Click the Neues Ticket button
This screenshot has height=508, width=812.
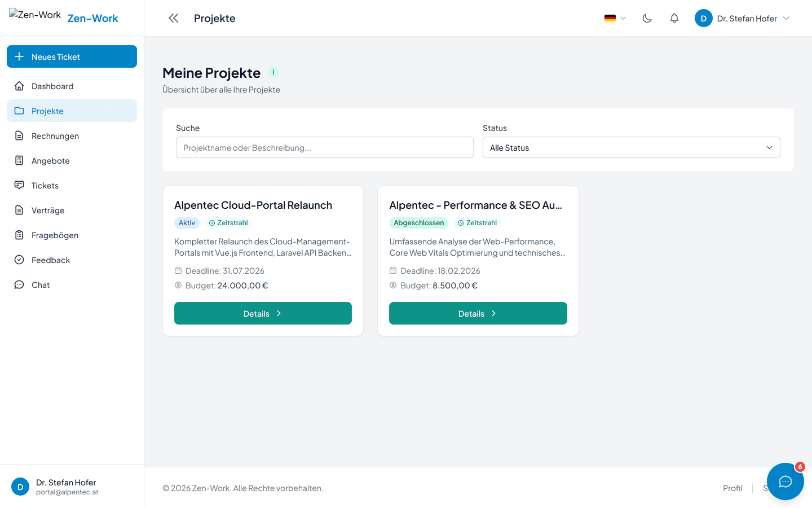click(x=72, y=56)
